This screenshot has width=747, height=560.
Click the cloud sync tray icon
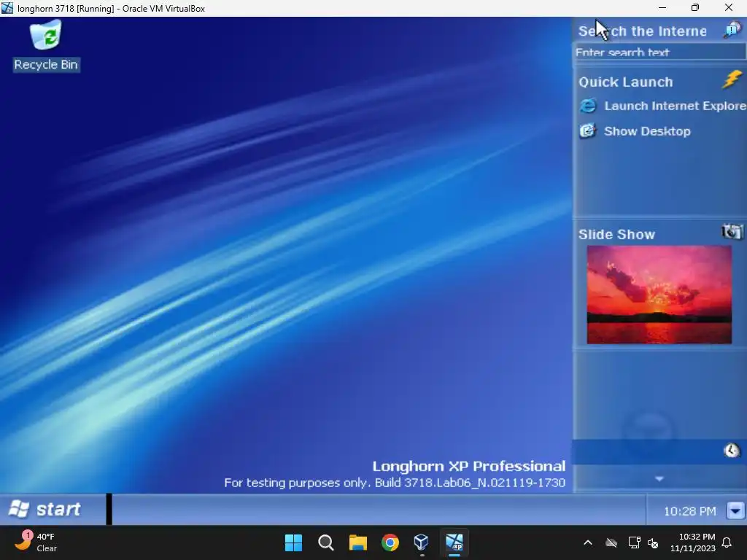611,542
